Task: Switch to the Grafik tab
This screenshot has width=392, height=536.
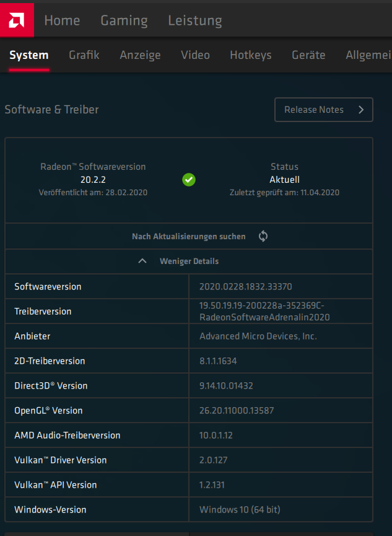Action: pos(84,55)
